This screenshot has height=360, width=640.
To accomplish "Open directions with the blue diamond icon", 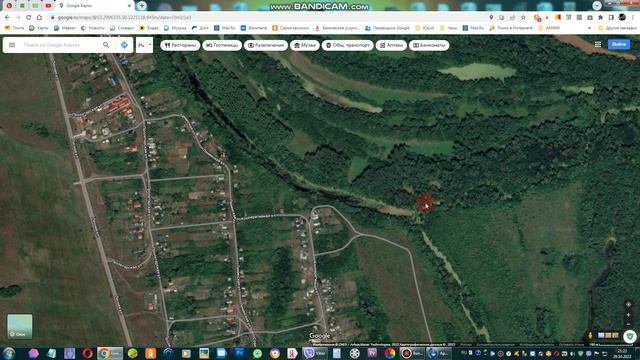I will coord(124,45).
